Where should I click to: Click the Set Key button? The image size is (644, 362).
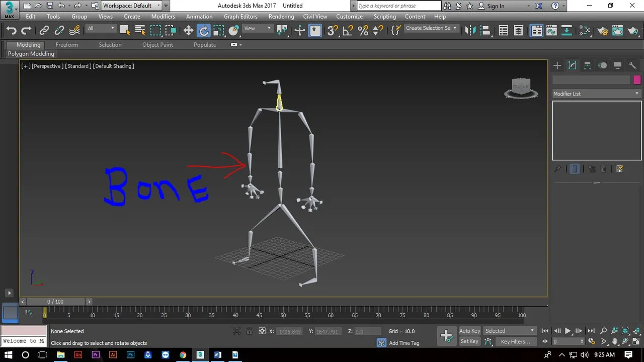(469, 341)
